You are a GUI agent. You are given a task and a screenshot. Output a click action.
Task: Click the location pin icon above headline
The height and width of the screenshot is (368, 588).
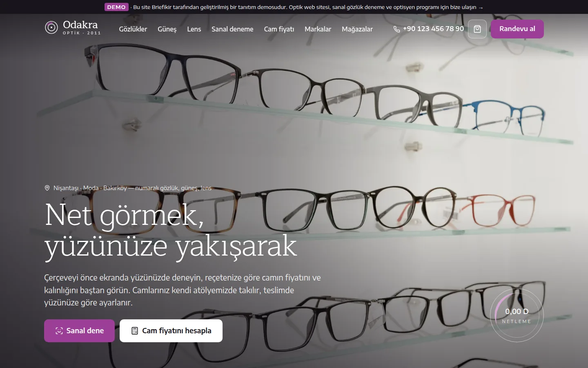pyautogui.click(x=47, y=188)
